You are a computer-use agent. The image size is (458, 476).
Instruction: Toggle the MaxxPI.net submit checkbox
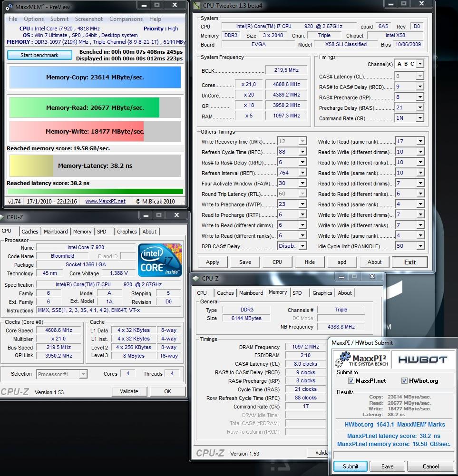[x=351, y=381]
